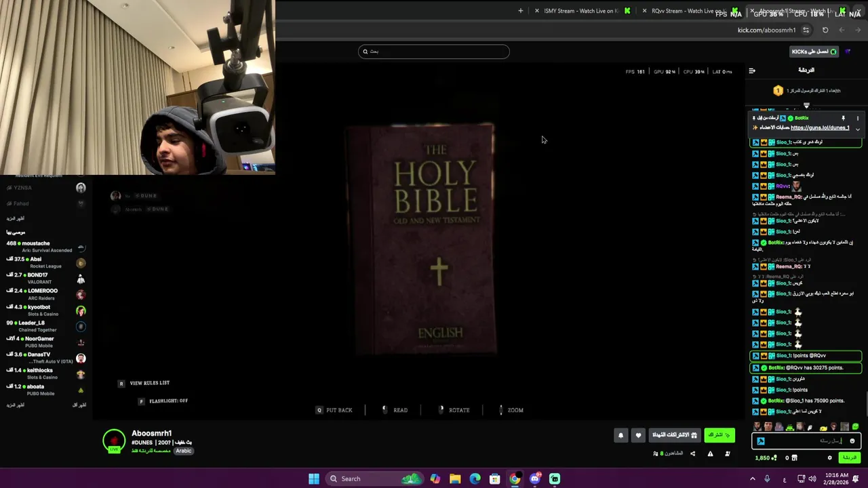Click the green Subscribe button
Image resolution: width=868 pixels, height=488 pixels.
tap(719, 435)
